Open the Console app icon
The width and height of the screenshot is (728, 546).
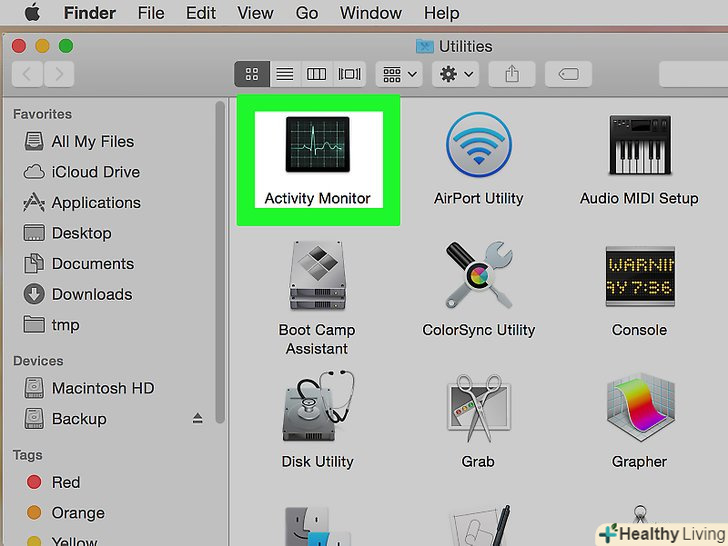(640, 276)
